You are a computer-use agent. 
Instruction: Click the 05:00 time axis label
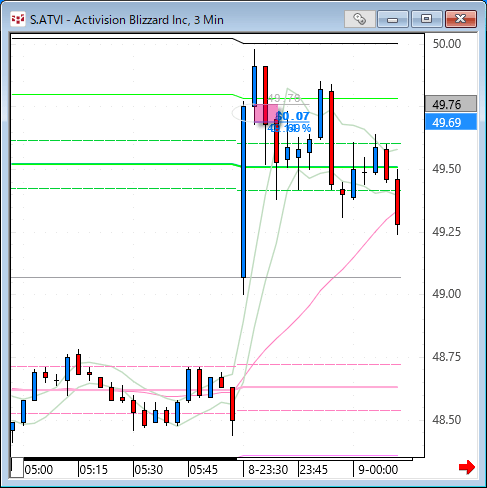39,470
